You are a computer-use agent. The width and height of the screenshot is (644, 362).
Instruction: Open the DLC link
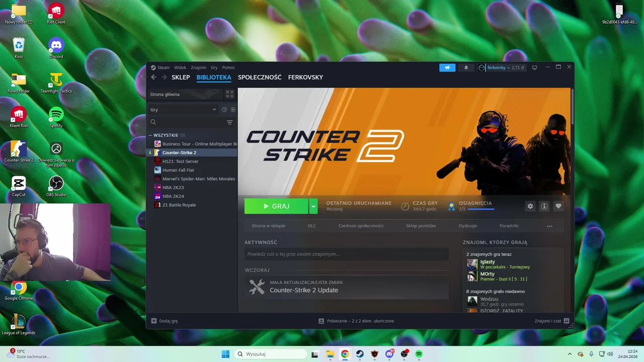coord(312,226)
